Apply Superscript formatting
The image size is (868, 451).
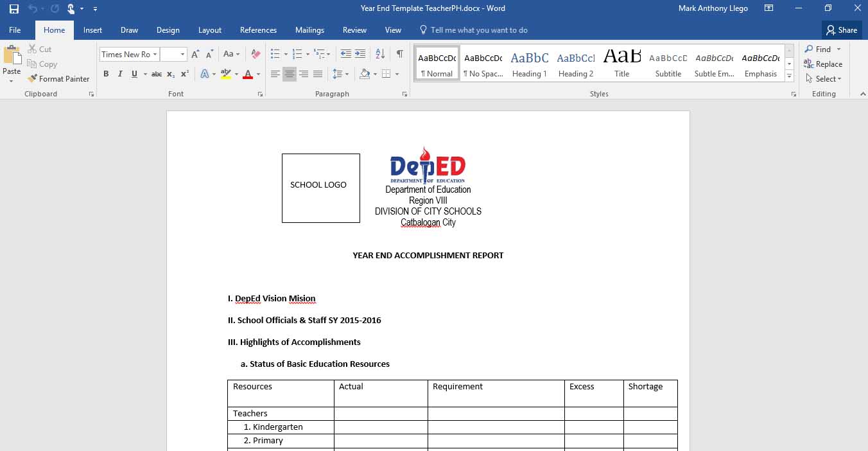(184, 75)
